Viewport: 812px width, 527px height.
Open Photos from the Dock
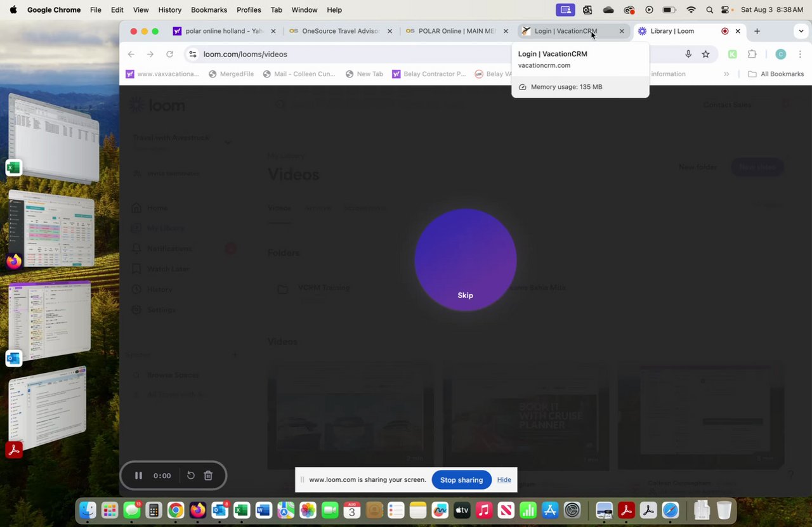point(308,510)
